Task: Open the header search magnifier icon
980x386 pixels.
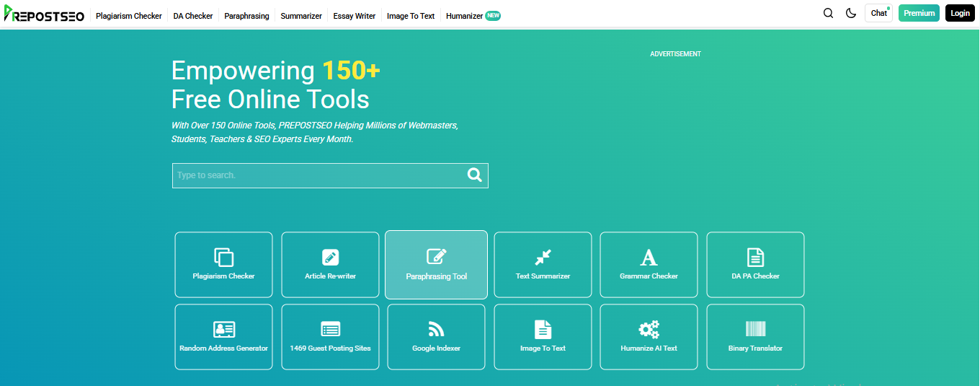Action: (x=828, y=13)
